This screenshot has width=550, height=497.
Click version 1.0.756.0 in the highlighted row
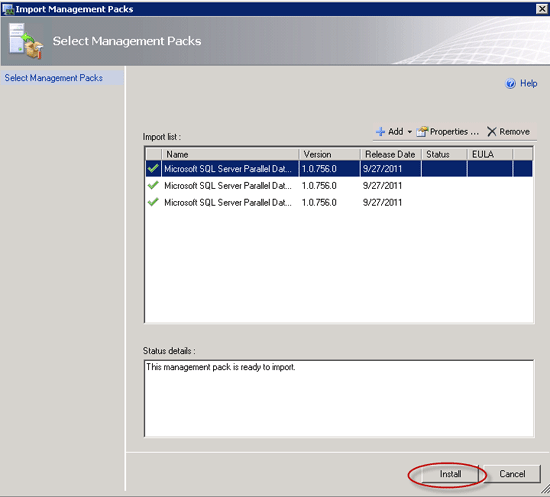click(x=319, y=169)
